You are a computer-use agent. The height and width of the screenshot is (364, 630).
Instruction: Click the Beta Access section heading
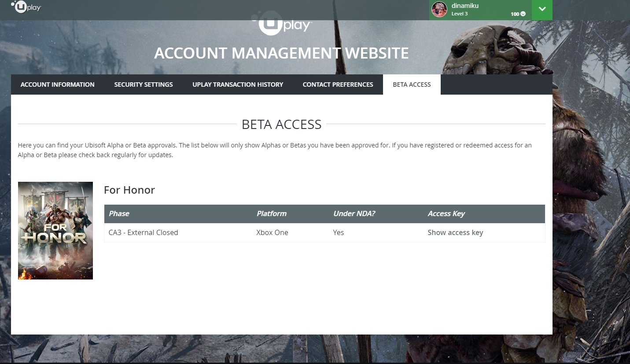point(282,124)
